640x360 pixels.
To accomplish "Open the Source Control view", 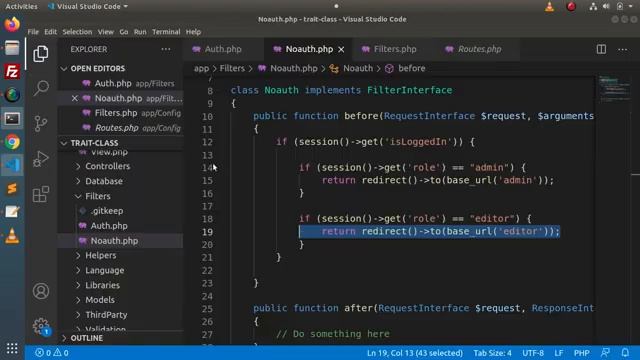I will (41, 123).
